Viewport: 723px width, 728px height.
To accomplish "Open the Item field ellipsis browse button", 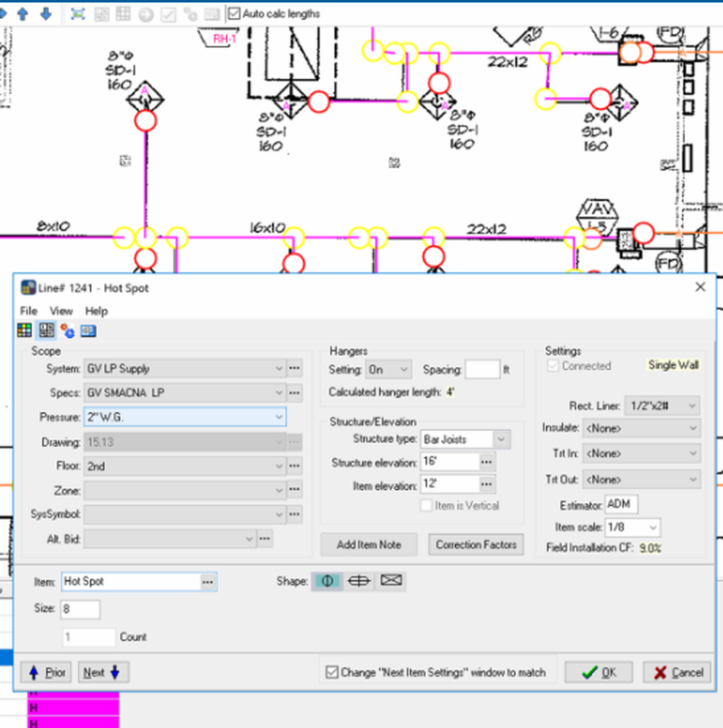I will point(208,582).
